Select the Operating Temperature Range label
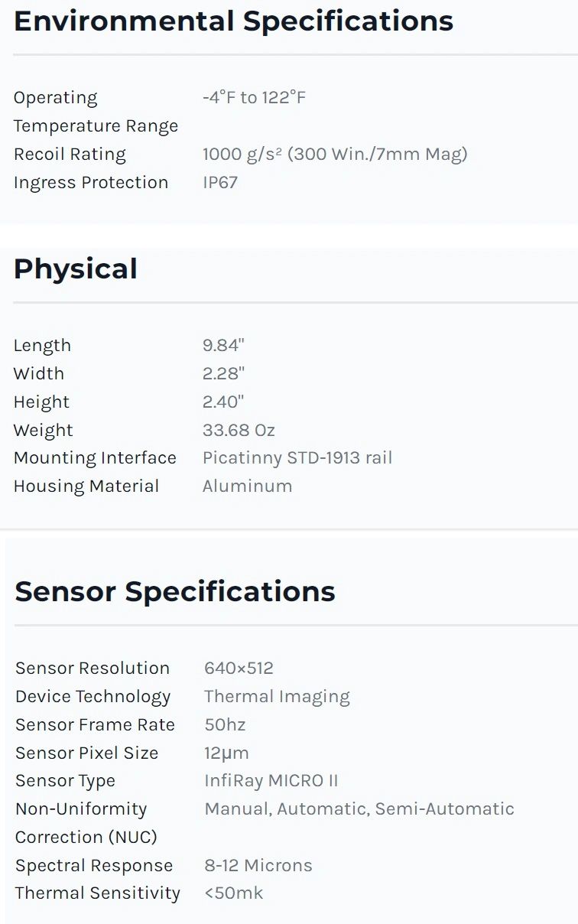 tap(96, 112)
